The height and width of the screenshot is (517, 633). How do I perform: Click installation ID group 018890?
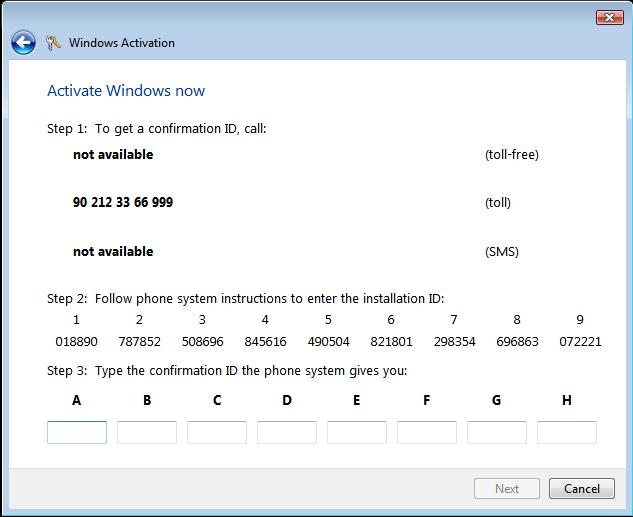[76, 342]
